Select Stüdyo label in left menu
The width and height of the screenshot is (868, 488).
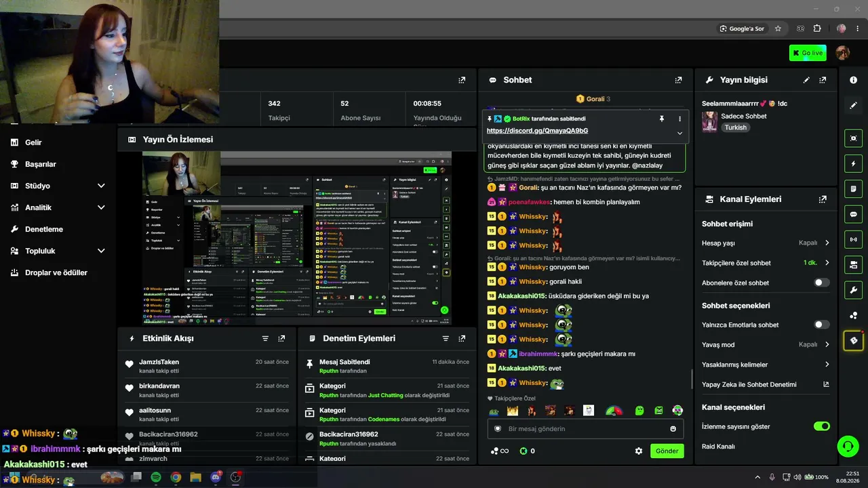(37, 186)
